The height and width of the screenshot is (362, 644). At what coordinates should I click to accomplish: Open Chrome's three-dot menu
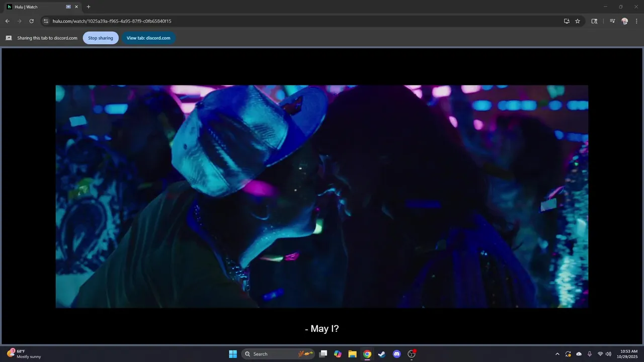[636, 21]
